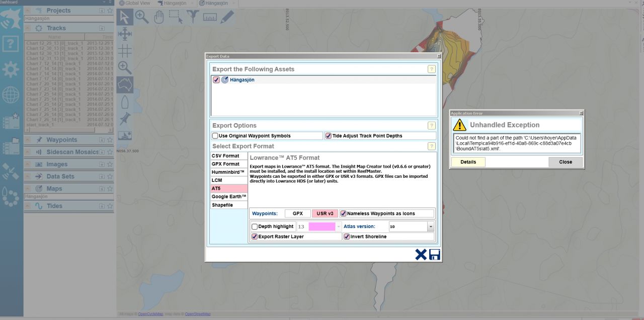
Task: Select the pencil edit tool
Action: point(227,17)
